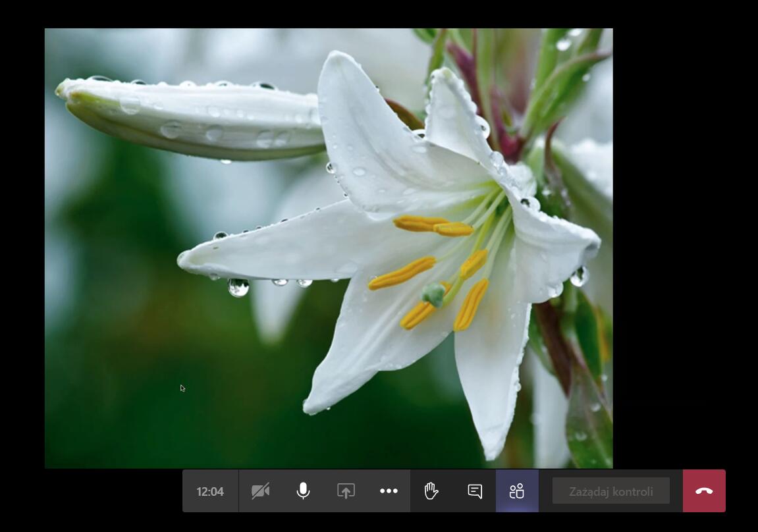Click the Zażądaj kontroli button
Viewport: 758px width, 532px height.
(610, 491)
